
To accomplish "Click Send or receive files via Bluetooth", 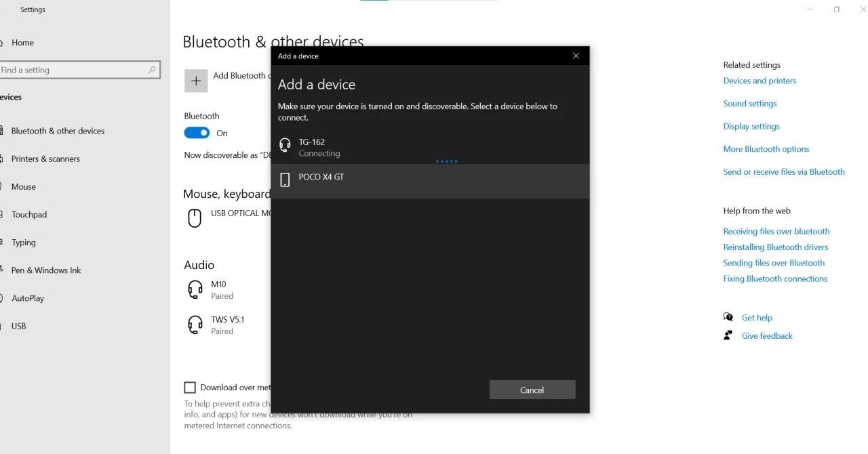I will 784,171.
